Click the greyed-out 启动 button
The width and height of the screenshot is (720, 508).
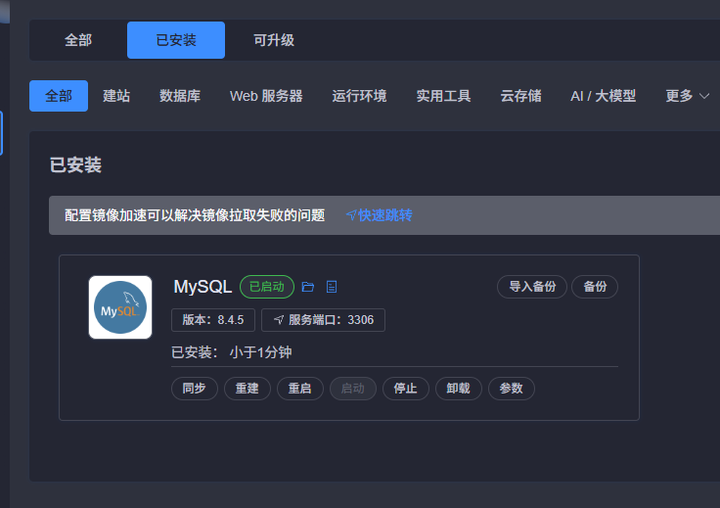(x=353, y=389)
